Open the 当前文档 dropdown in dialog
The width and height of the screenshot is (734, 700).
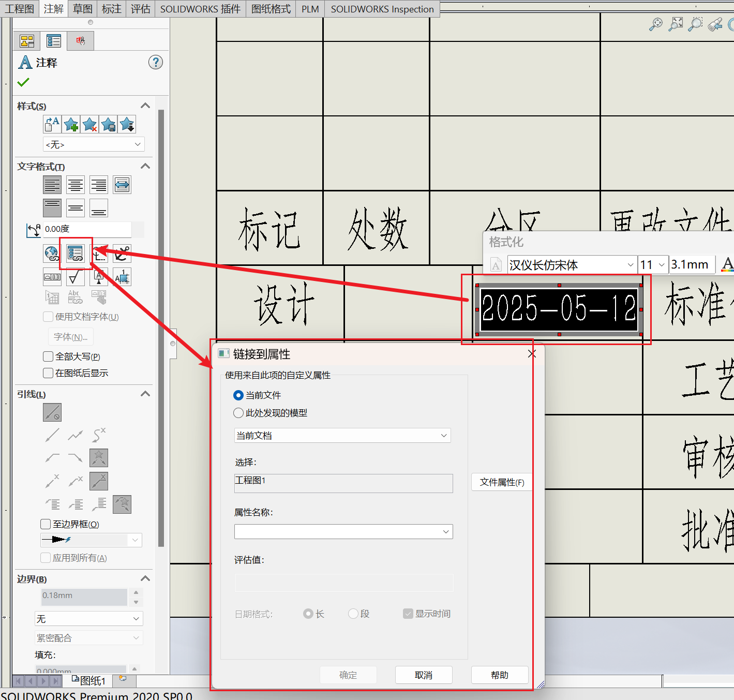pos(342,435)
